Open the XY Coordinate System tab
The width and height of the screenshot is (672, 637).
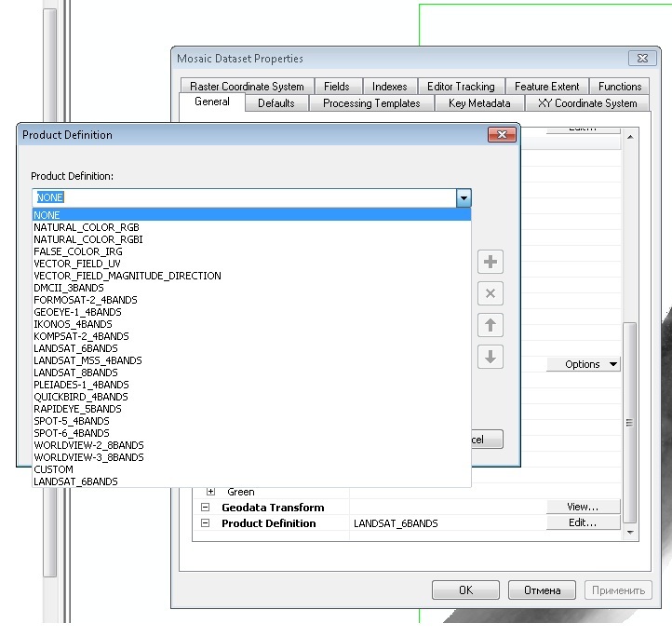tap(587, 103)
